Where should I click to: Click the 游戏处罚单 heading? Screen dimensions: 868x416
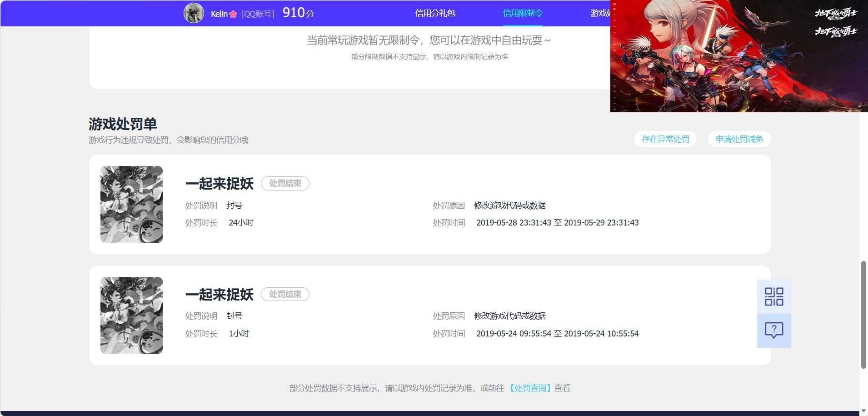[123, 124]
